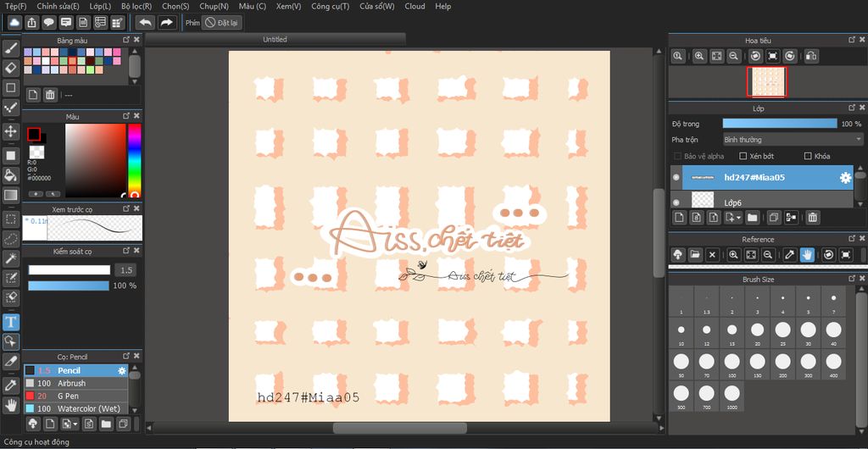Screen dimensions: 868x449
Task: Click the Undo arrow button
Action: point(145,23)
